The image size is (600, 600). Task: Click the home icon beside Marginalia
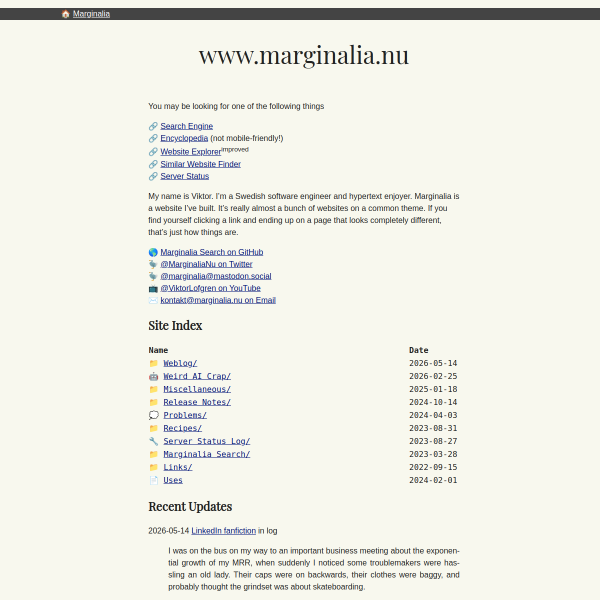65,14
